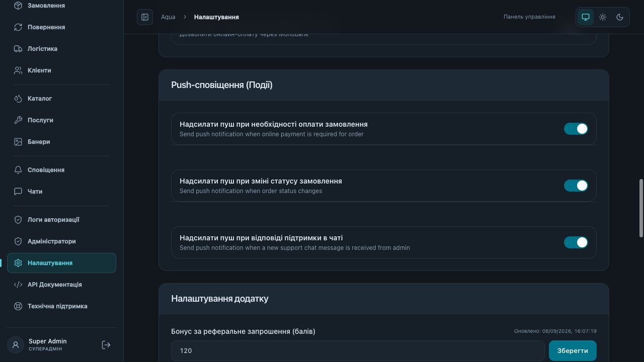Toggle push on order status change
Viewport: 644px width, 362px height.
[576, 186]
